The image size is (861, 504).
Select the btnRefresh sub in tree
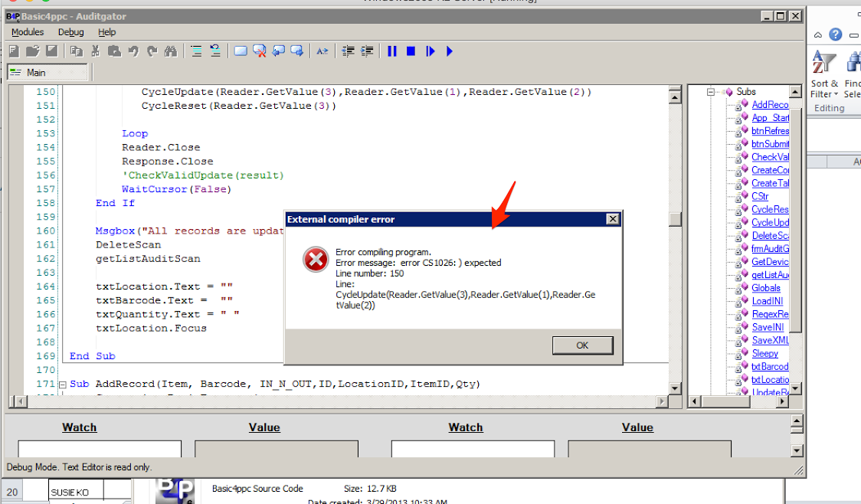pos(770,131)
